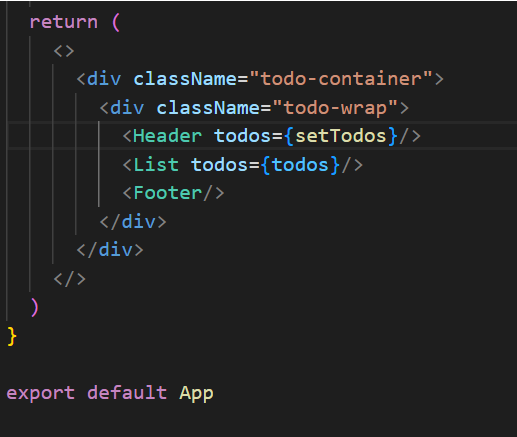Click the Header component tag
Image resolution: width=517 pixels, height=437 pixels.
tap(167, 136)
